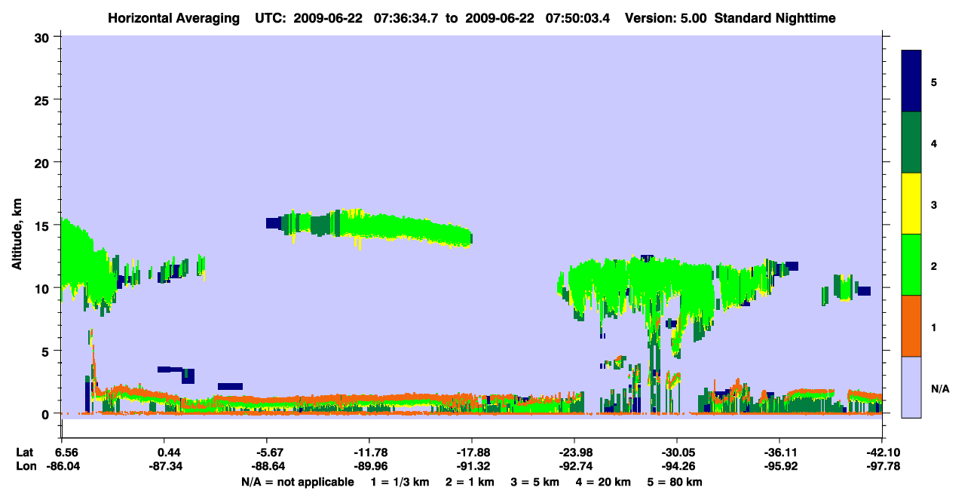The width and height of the screenshot is (980, 503).
Task: Click the bright green level 2 colorbar segment
Action: coord(911,265)
